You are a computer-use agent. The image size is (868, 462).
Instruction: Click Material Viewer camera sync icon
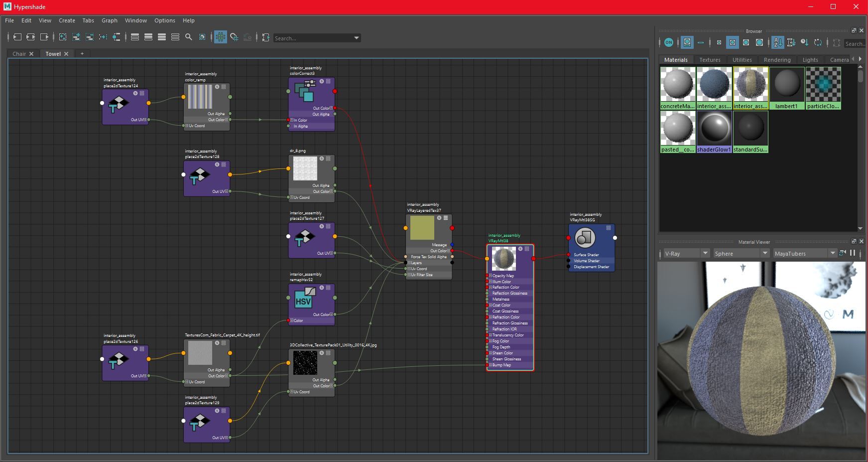point(843,253)
